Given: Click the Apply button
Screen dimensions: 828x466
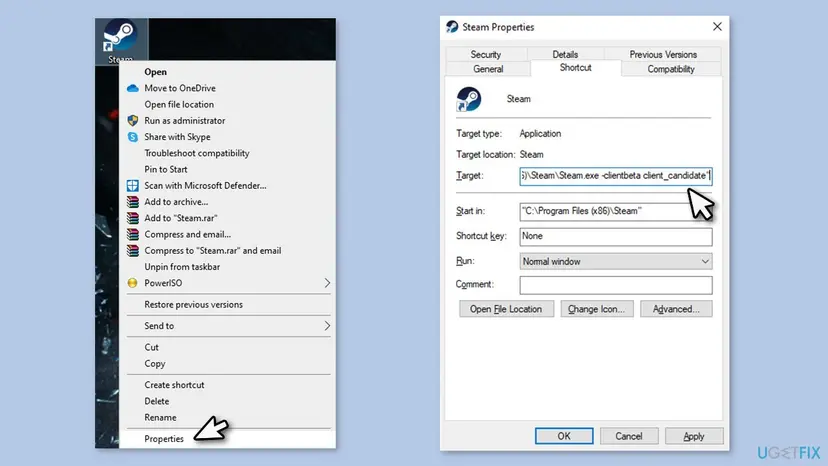Looking at the screenshot, I should [x=694, y=436].
